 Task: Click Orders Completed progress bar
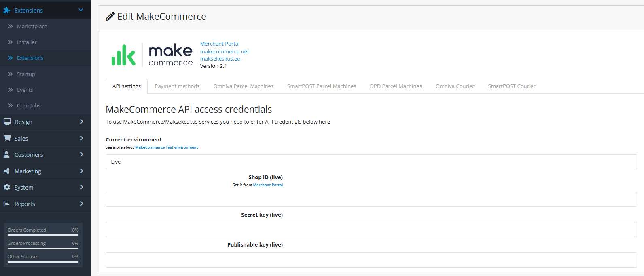(x=43, y=235)
